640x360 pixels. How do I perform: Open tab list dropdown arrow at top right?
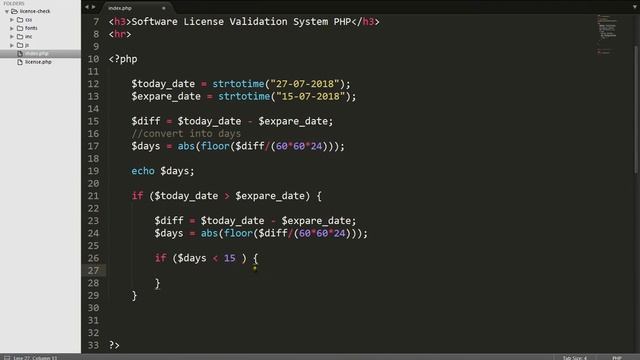(x=635, y=7)
